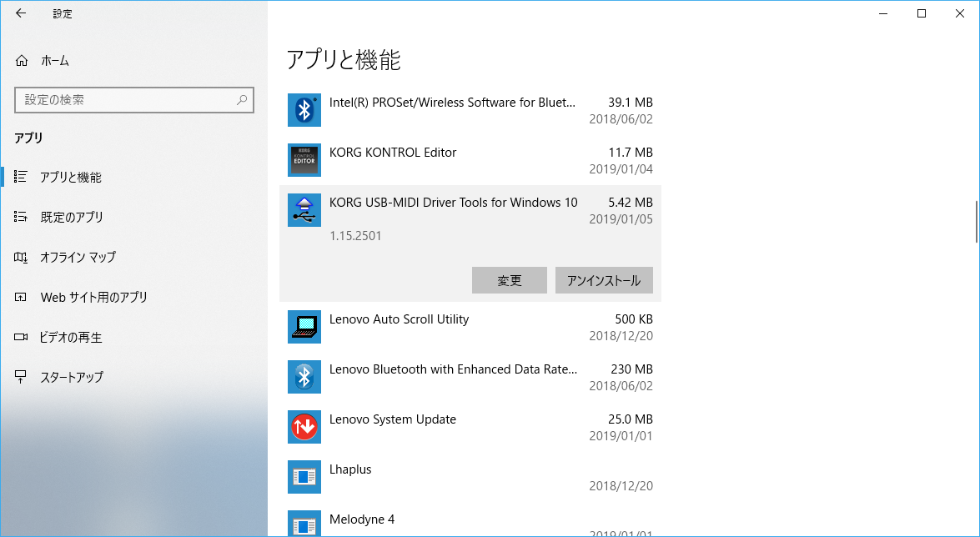Click the search magnifier icon
The height and width of the screenshot is (537, 980).
(x=242, y=99)
